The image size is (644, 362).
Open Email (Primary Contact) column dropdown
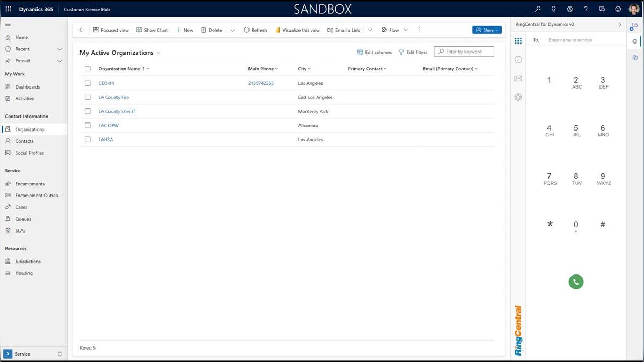(476, 69)
